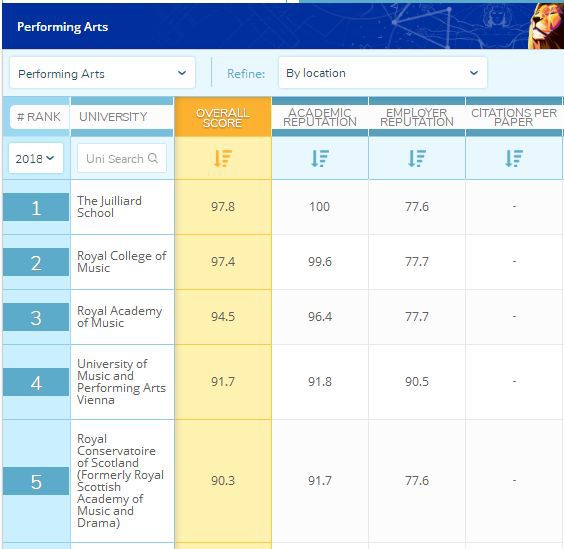This screenshot has height=549, width=564.
Task: Click Vienna's overall score 91.7
Action: (223, 382)
